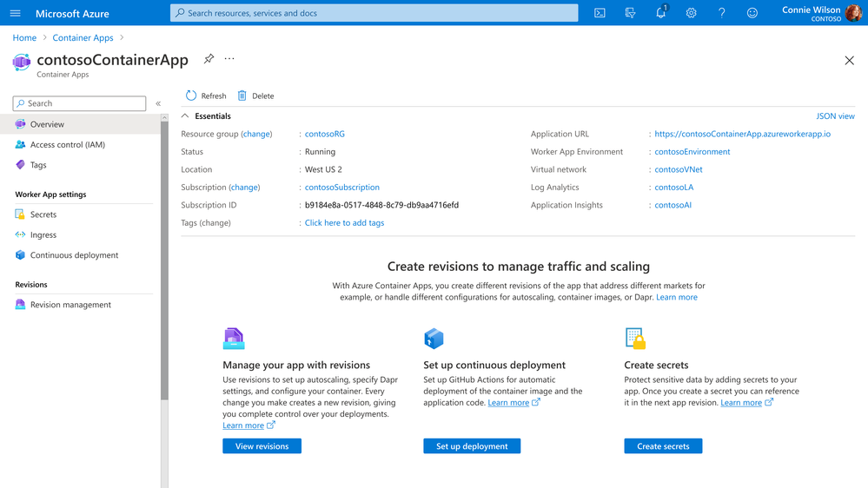Open contosoLA Log Analytics
868x488 pixels.
point(673,187)
